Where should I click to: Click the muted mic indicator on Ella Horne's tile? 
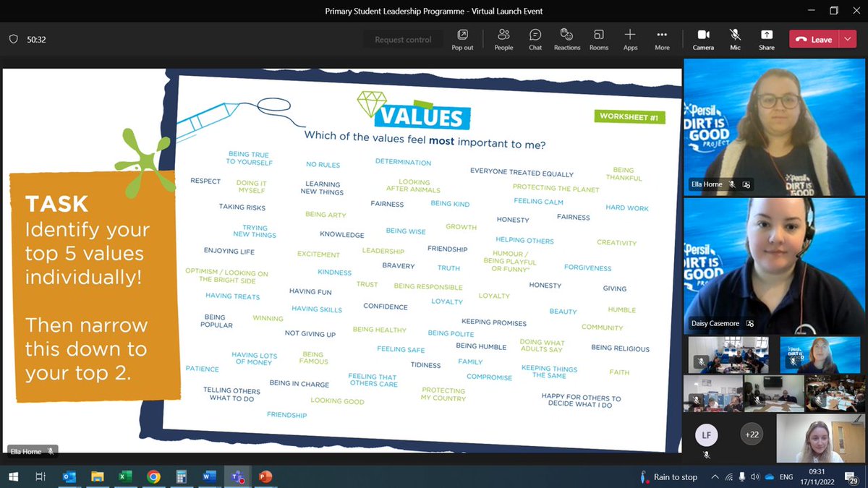733,184
